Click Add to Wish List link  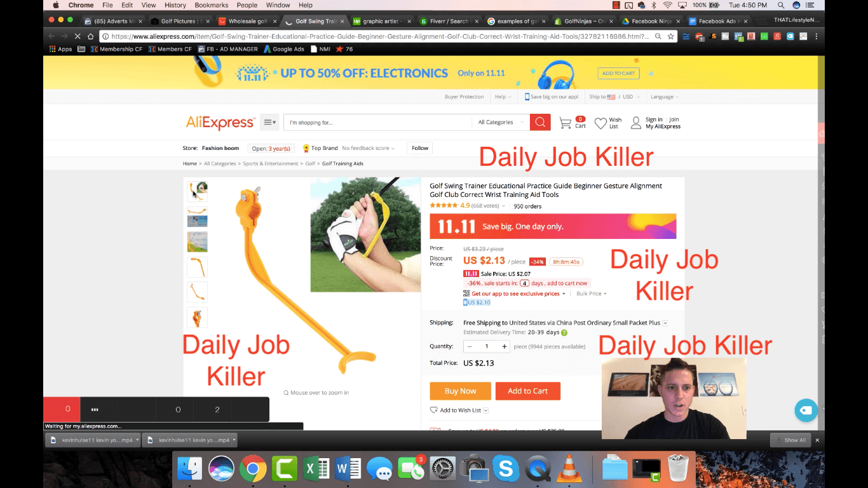[x=459, y=410]
